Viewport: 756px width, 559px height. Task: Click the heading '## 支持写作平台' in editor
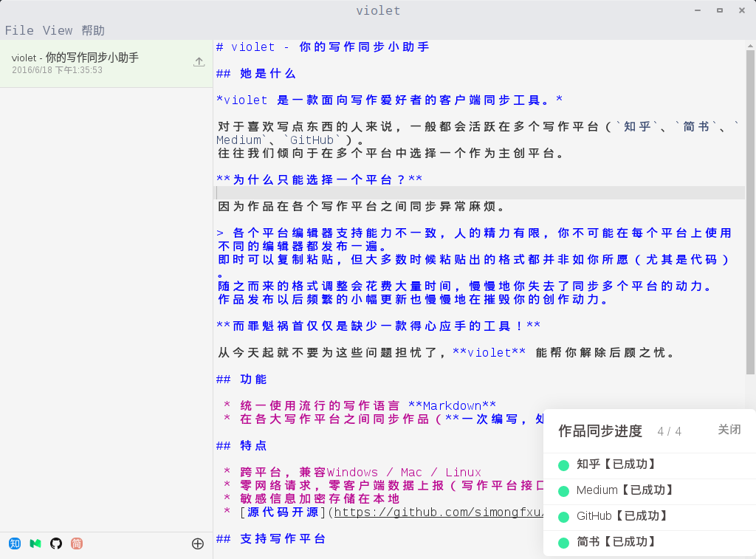click(x=270, y=539)
